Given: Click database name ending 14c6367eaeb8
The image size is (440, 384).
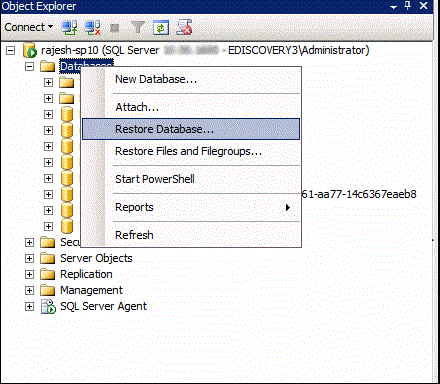Looking at the screenshot, I should (359, 194).
